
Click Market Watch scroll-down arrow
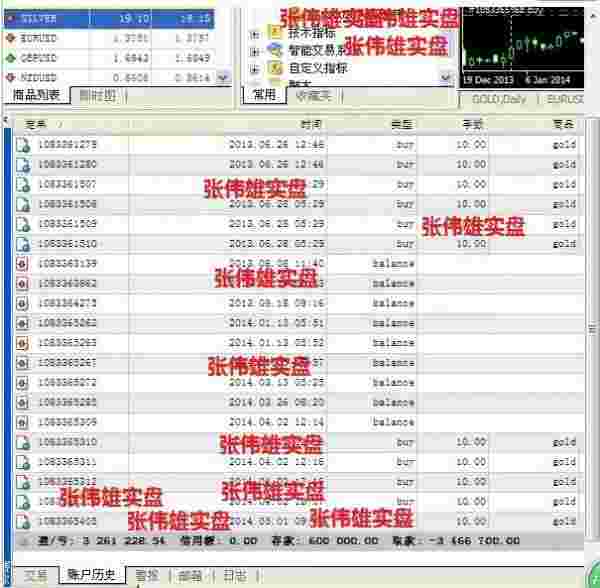click(x=223, y=78)
